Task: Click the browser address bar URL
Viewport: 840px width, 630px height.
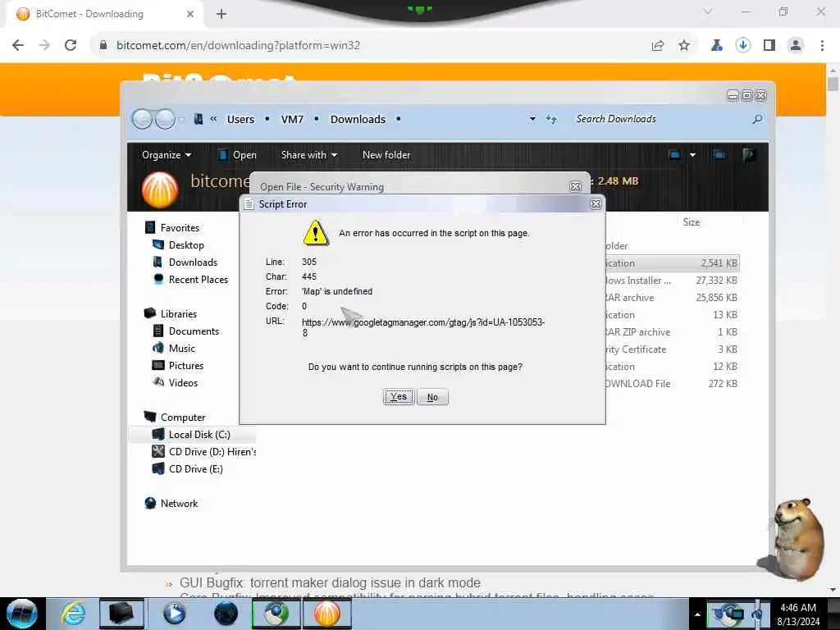Action: point(238,45)
